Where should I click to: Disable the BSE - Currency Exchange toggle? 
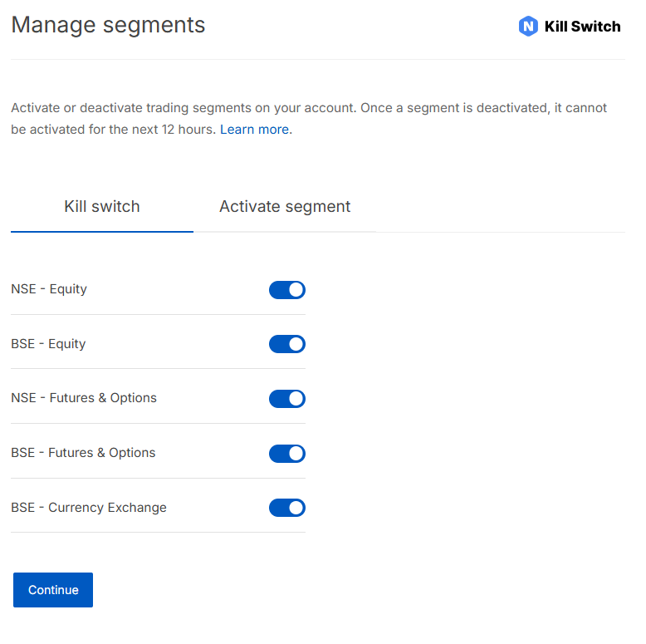tap(287, 508)
